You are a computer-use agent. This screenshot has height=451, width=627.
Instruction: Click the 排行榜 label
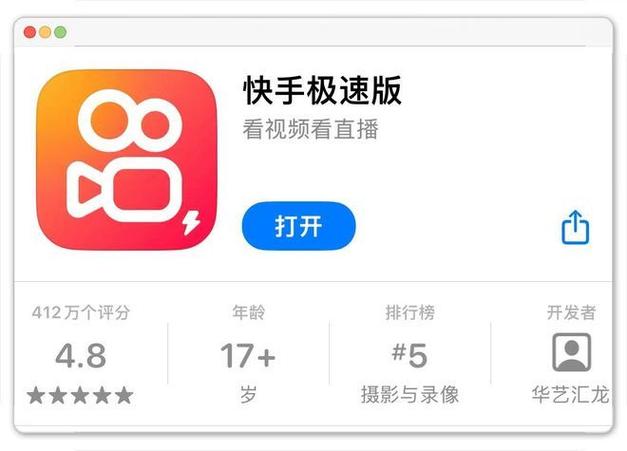[410, 312]
